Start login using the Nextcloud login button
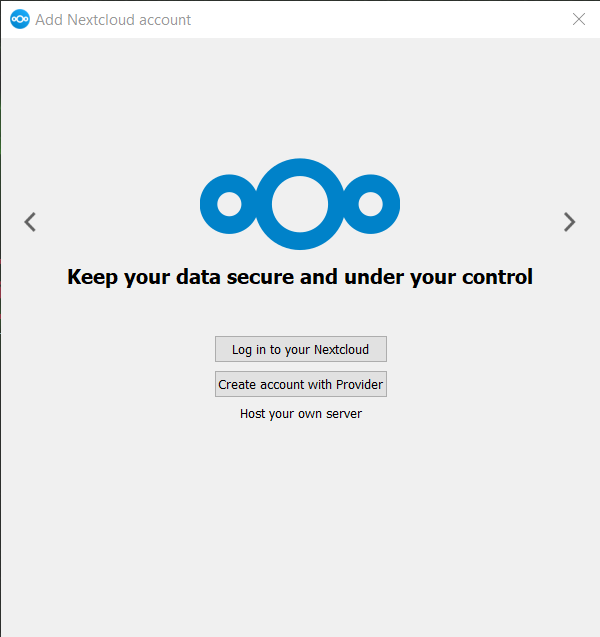This screenshot has width=600, height=637. click(301, 349)
